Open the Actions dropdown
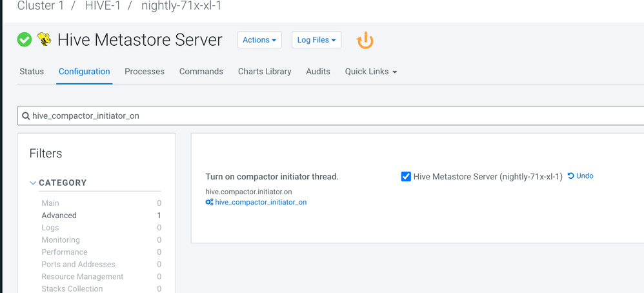This screenshot has height=293, width=644. [x=259, y=40]
